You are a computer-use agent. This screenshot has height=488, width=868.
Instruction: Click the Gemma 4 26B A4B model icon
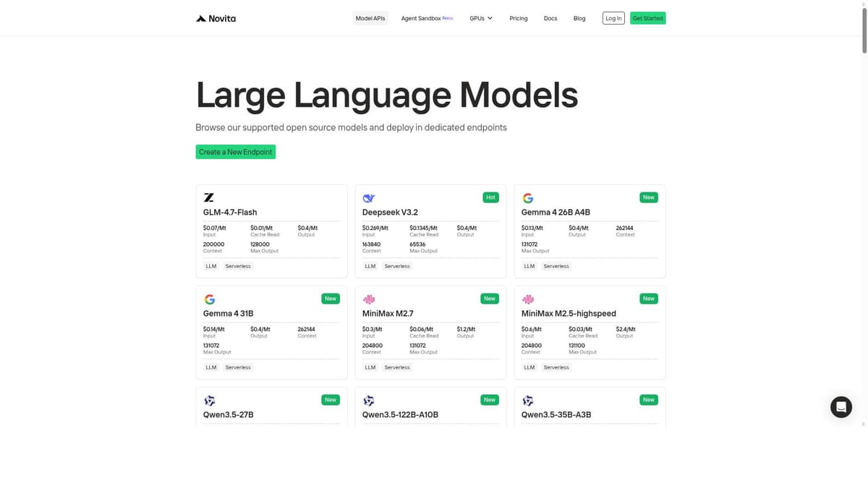(x=527, y=197)
